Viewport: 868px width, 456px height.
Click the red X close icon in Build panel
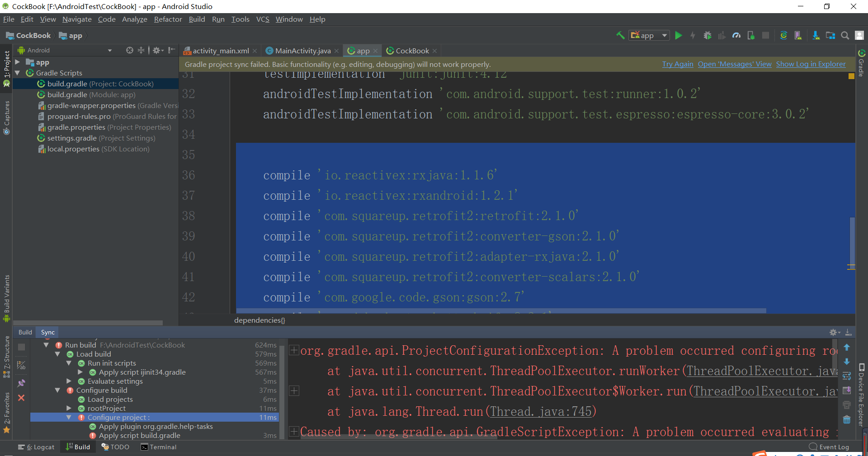(21, 398)
